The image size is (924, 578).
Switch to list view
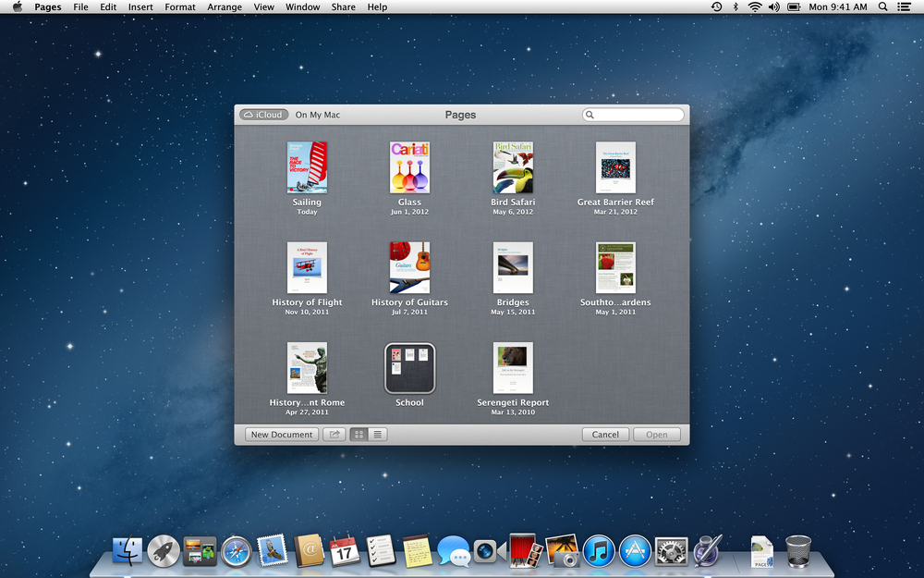pyautogui.click(x=378, y=435)
